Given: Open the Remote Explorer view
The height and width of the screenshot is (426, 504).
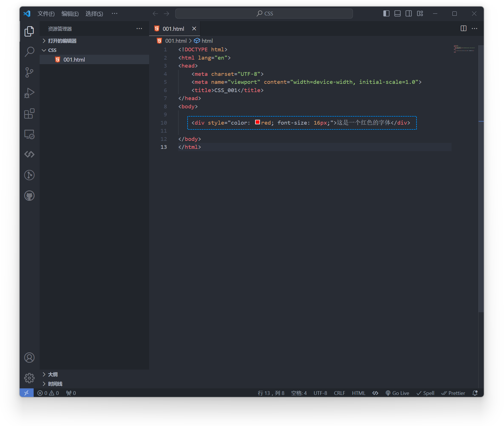Looking at the screenshot, I should pos(29,134).
